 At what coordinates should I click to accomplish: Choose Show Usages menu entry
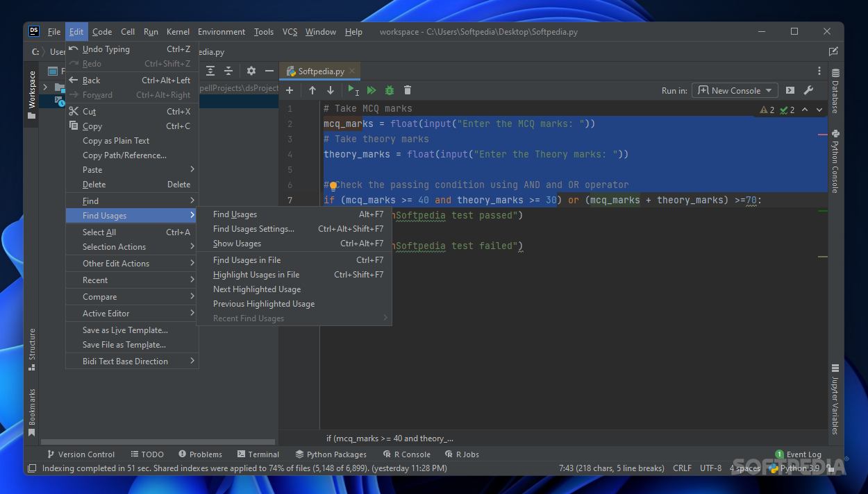(x=294, y=244)
